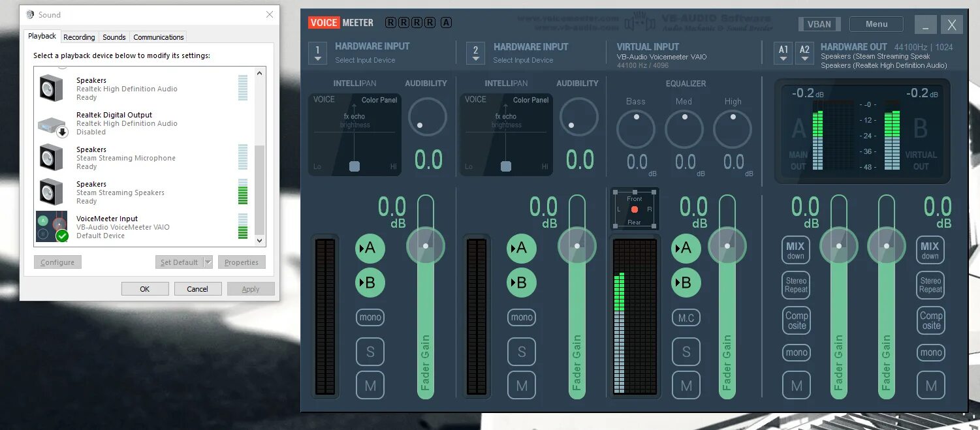Select Steam Streaming Speakers device icon
Screen dimensions: 980x430
(51, 192)
